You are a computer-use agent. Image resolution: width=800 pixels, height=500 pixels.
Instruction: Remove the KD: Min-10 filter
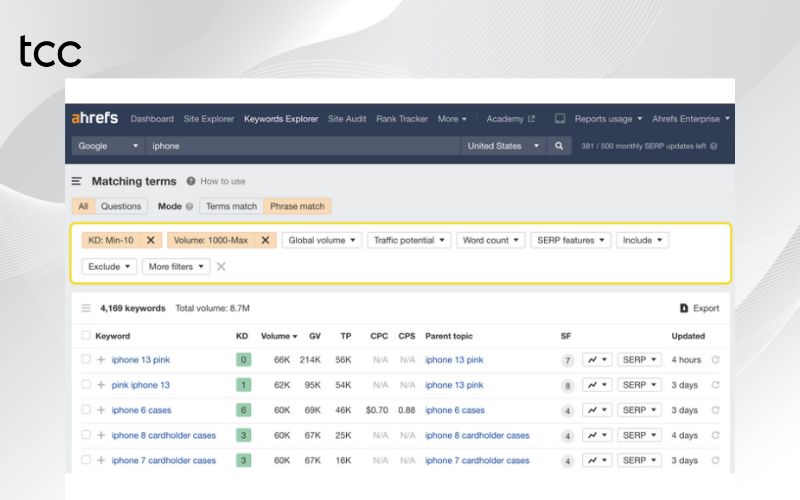pos(150,240)
